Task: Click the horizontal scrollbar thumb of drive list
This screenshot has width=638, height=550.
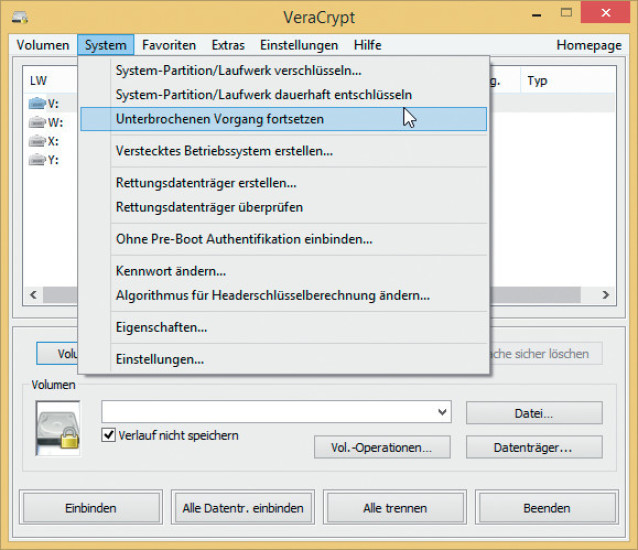Action: tap(535, 295)
